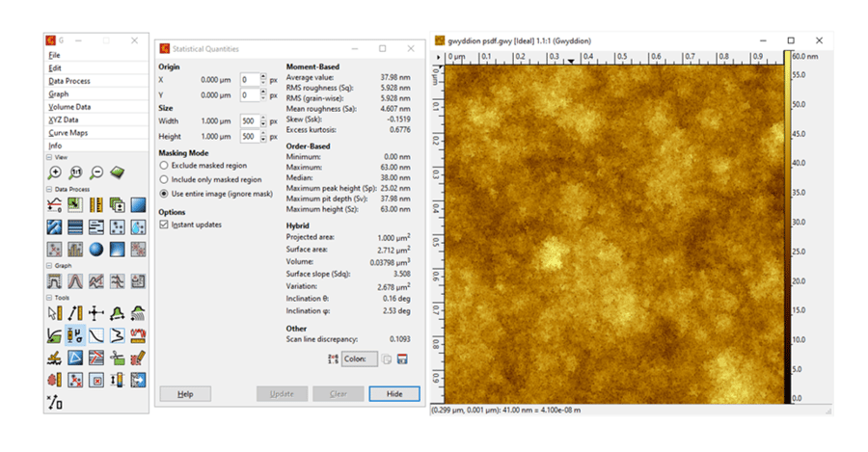Select the Statistical quantities μσ tool

tap(75, 335)
